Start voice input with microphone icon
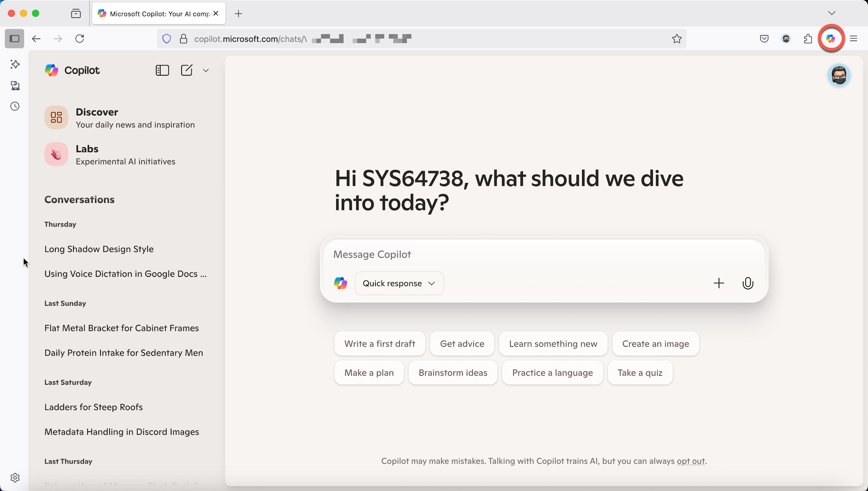 pyautogui.click(x=748, y=283)
